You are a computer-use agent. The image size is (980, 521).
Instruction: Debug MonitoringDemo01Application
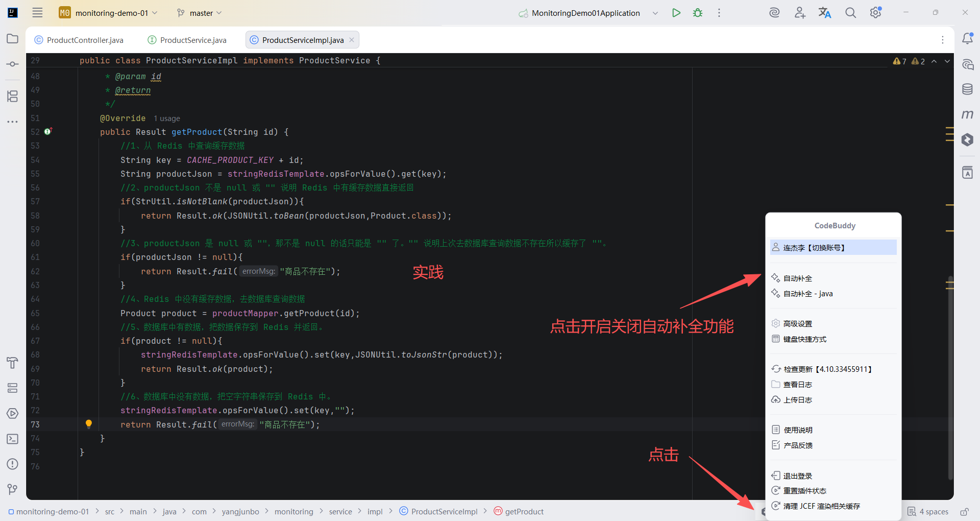pyautogui.click(x=698, y=13)
